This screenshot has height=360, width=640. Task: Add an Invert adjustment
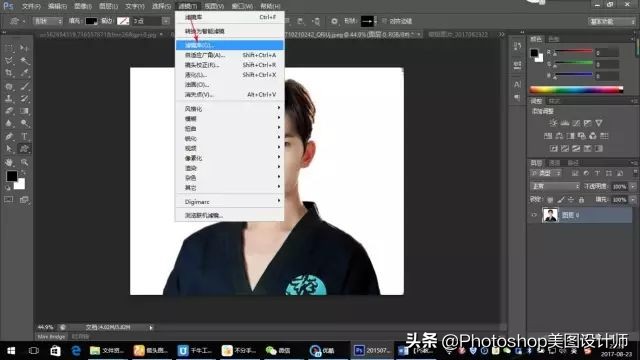pos(553,149)
